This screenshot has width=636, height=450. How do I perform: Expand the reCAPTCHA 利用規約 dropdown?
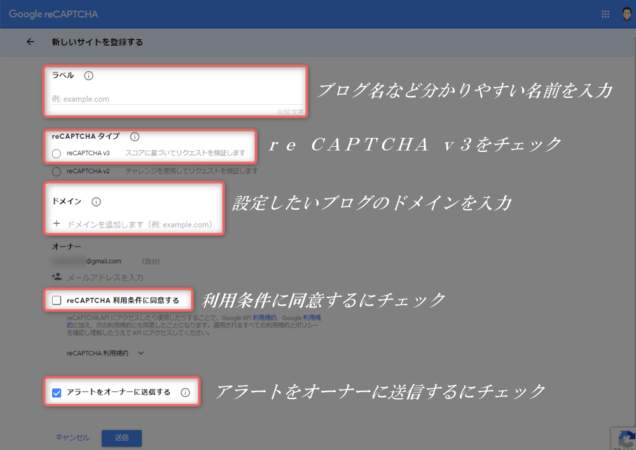point(140,352)
